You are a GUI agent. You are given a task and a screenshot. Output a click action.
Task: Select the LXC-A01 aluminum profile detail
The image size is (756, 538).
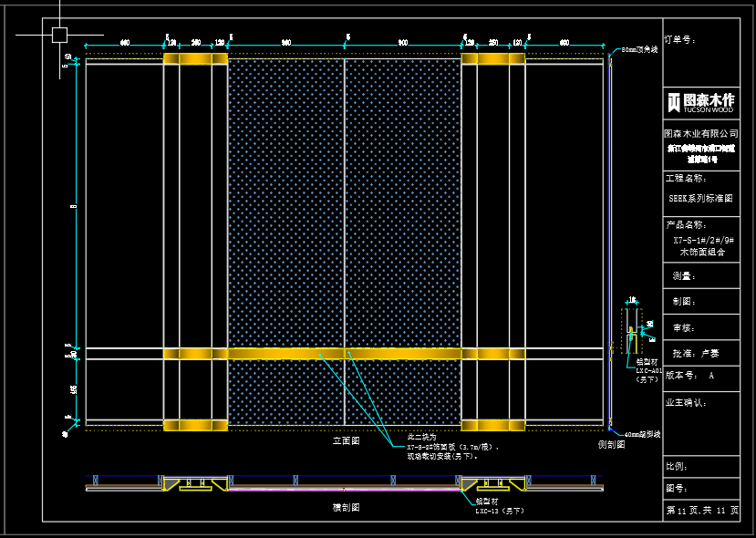tap(631, 336)
